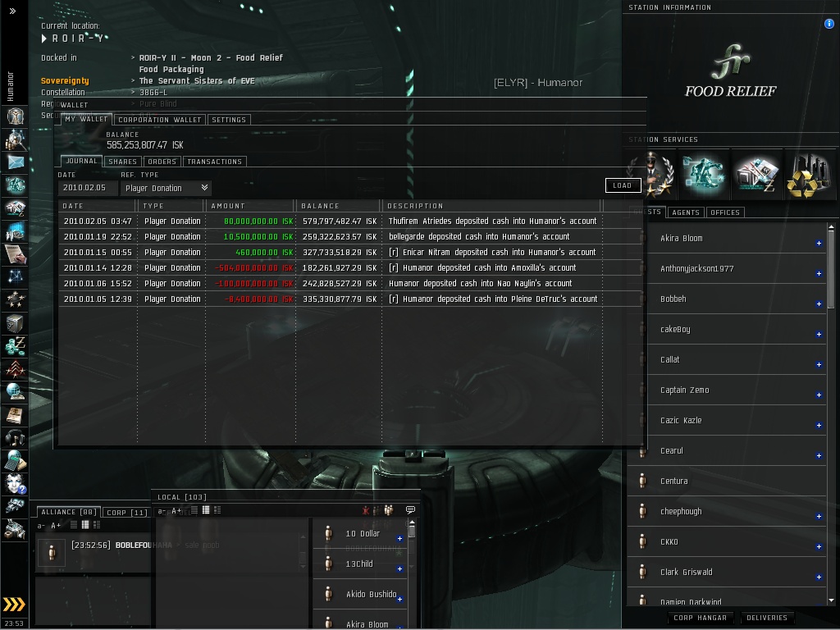Click speech bubble icon in Local chat
840x630 pixels.
point(410,510)
